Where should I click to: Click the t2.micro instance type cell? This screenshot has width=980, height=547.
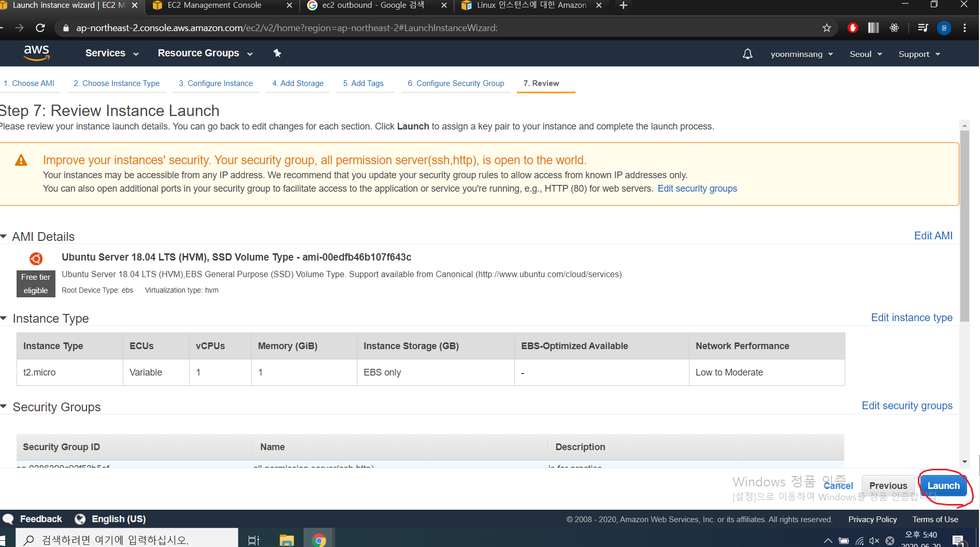click(69, 372)
